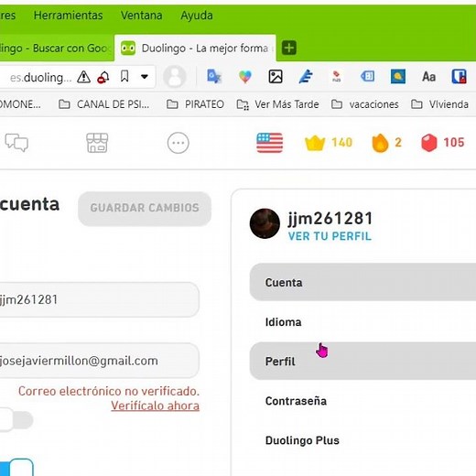Click the image picture extension icon
The height and width of the screenshot is (476, 476).
[276, 77]
